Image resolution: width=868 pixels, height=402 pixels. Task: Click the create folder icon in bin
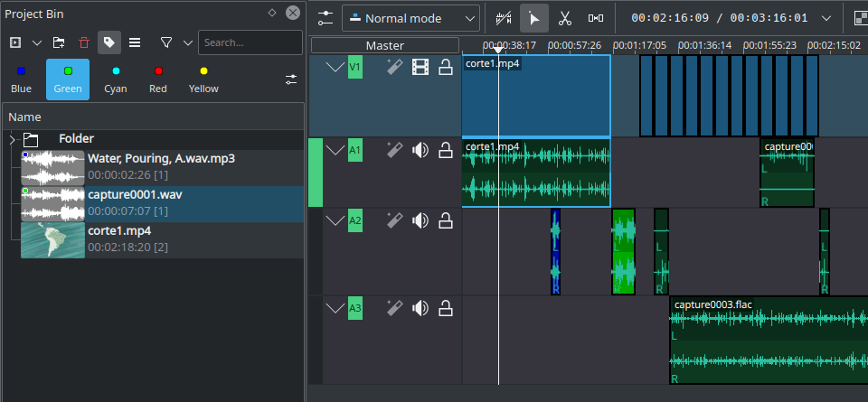click(59, 42)
